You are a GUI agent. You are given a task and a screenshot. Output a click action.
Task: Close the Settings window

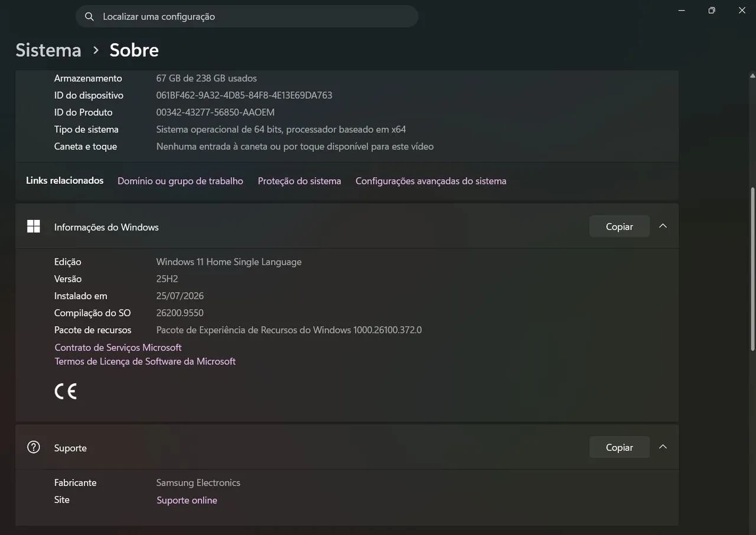pos(742,11)
